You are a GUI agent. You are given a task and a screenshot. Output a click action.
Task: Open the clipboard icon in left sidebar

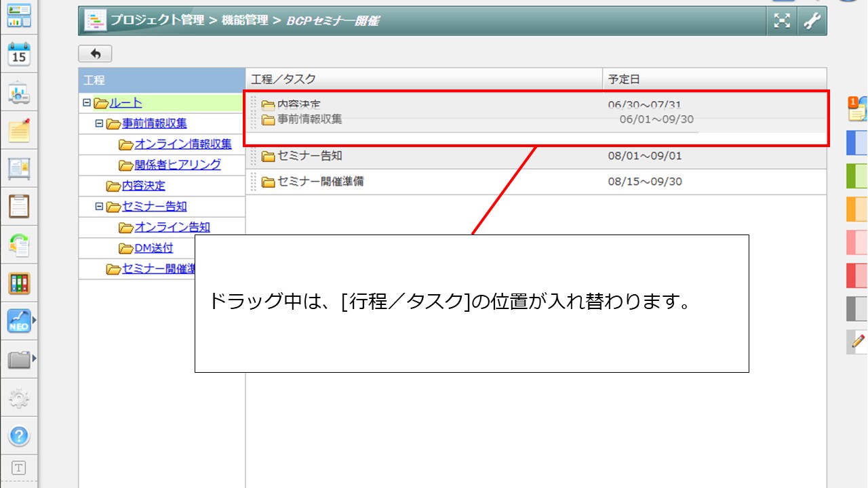tap(19, 206)
